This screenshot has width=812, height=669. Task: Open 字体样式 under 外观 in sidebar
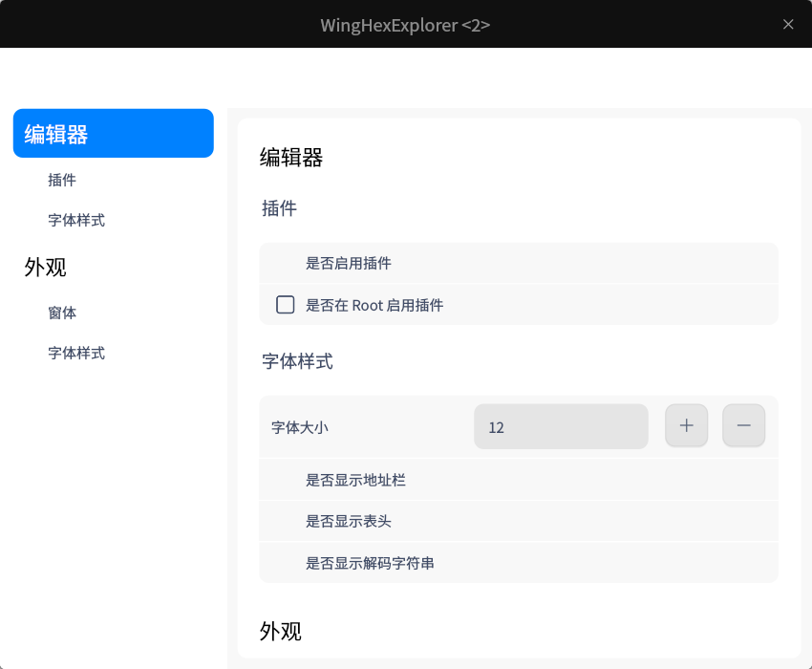point(76,353)
